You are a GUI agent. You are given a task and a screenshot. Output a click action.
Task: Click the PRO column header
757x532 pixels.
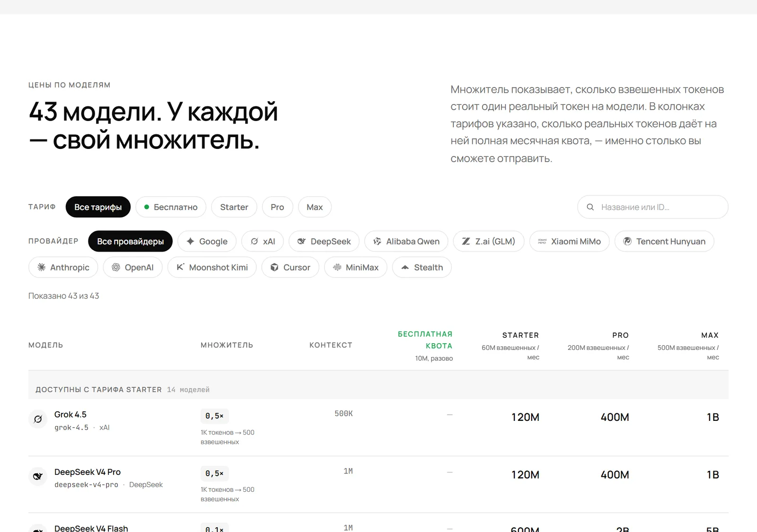(x=620, y=335)
